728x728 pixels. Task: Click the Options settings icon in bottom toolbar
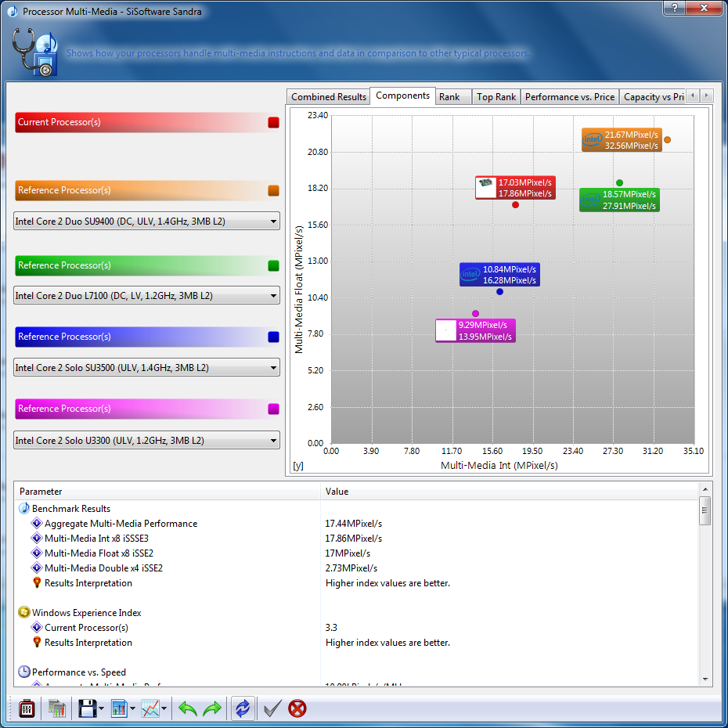click(x=27, y=708)
